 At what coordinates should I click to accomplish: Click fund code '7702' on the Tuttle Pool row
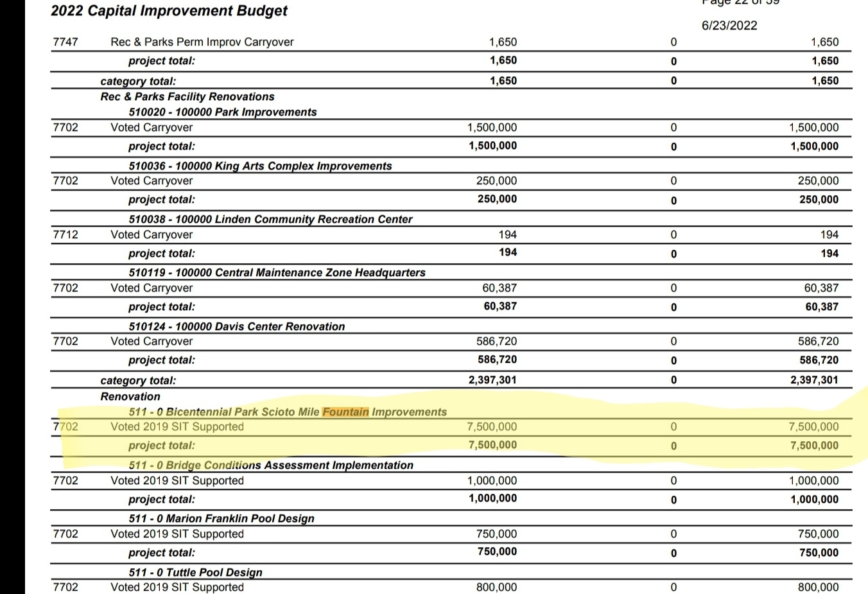pos(65,588)
